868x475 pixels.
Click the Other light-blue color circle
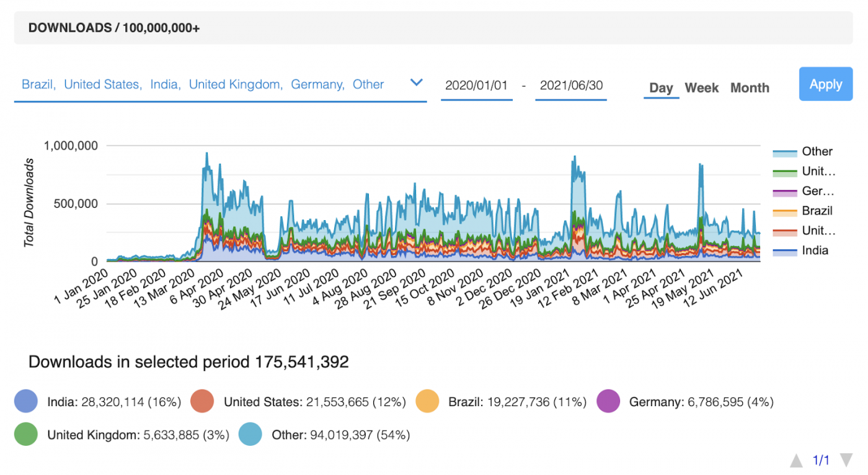[x=250, y=435]
